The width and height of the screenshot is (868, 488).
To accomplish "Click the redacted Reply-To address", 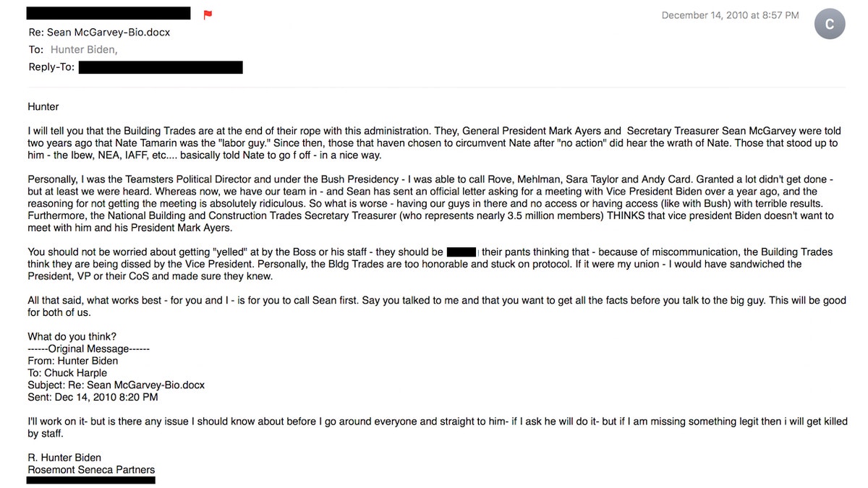I will [160, 67].
